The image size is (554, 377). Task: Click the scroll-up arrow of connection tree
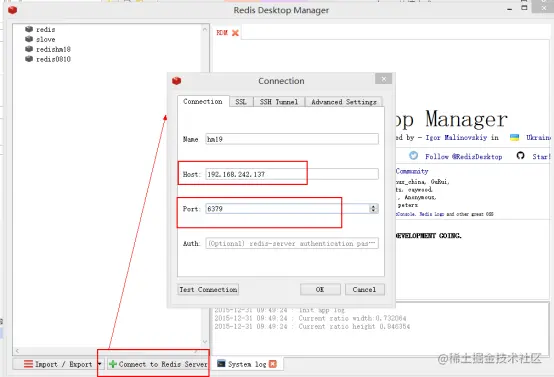pos(205,30)
